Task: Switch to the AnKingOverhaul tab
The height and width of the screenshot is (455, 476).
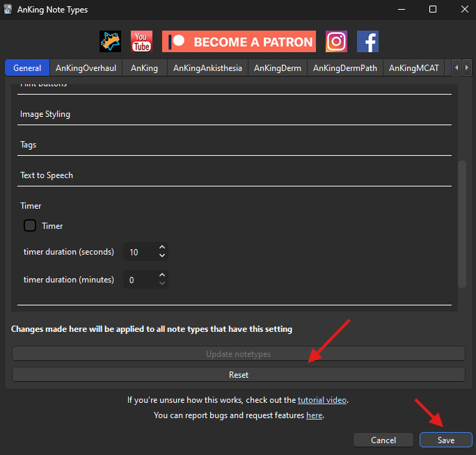Action: [x=86, y=68]
